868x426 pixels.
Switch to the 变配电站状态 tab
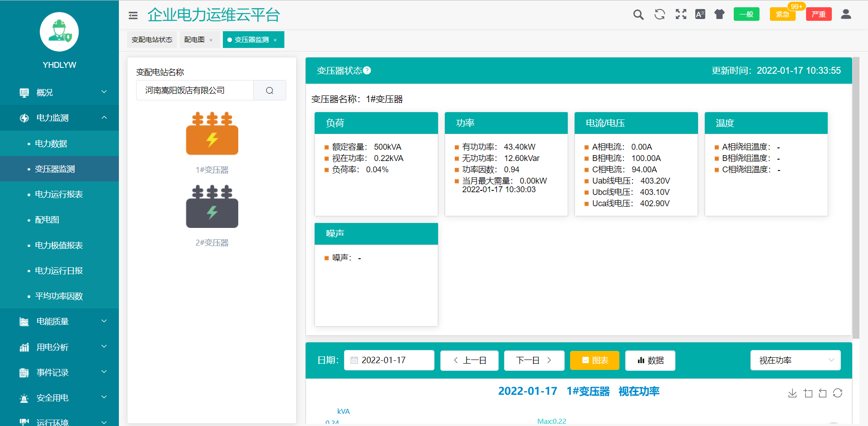click(152, 40)
